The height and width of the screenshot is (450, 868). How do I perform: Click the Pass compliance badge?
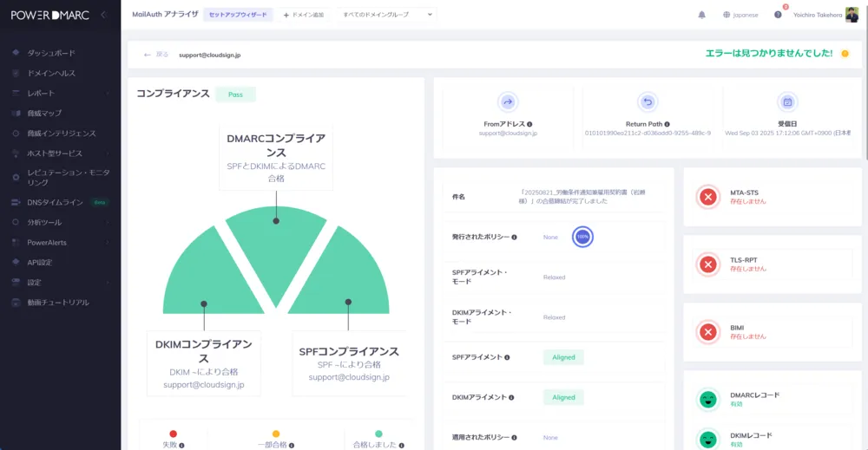(235, 95)
